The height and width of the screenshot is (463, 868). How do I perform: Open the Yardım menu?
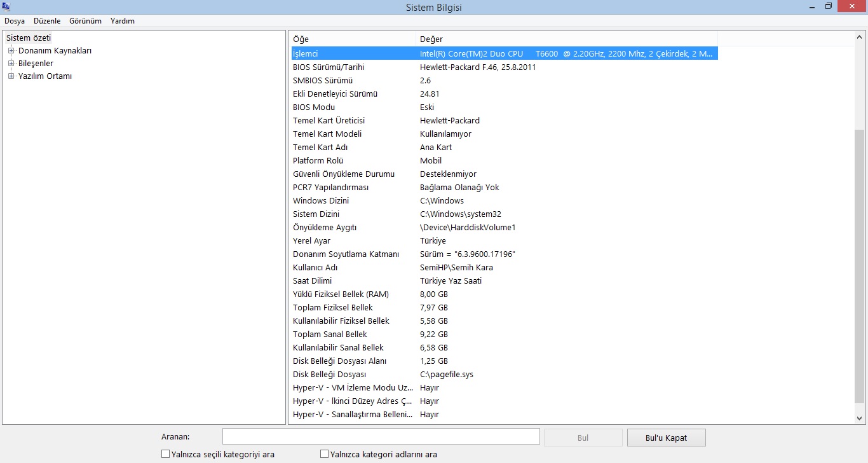click(123, 21)
